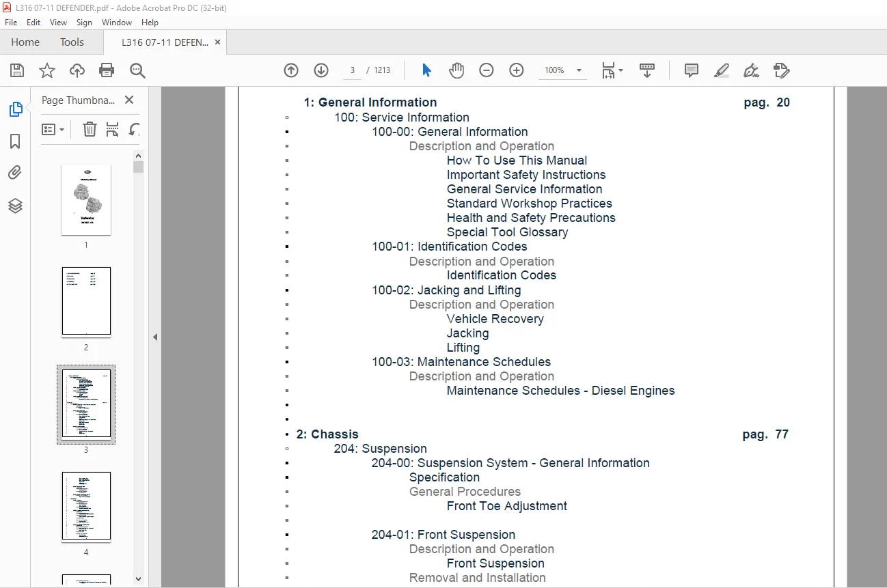Open the sign document pen tool
Viewport: 887px width, 588px height.
pyautogui.click(x=751, y=70)
